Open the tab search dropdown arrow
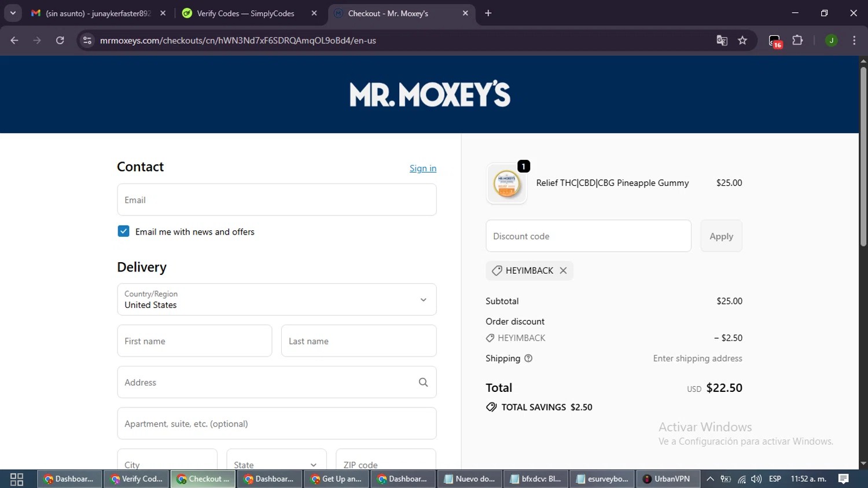 click(x=13, y=13)
